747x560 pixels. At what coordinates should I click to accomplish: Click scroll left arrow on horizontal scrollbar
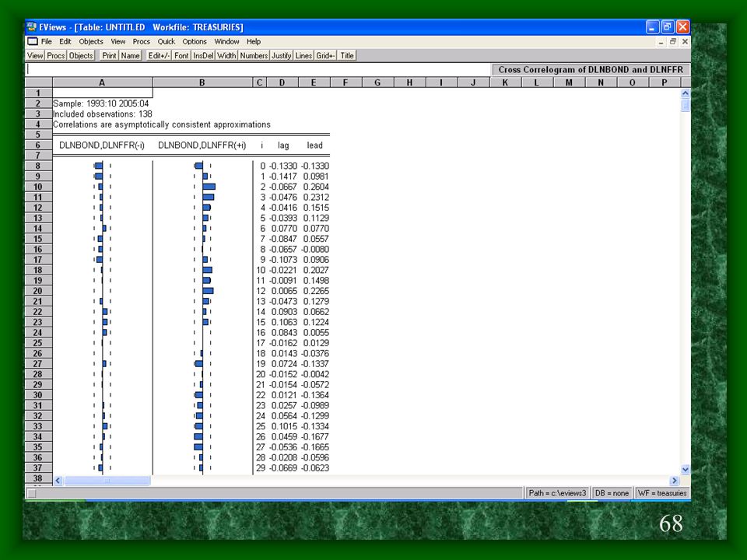click(x=58, y=481)
